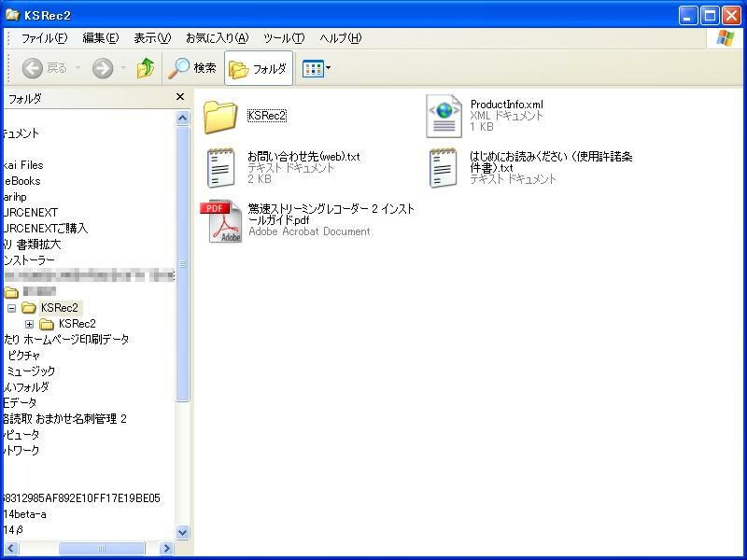The image size is (747, 560).
Task: Click the はじめにお読みください file name text
Action: point(551,161)
